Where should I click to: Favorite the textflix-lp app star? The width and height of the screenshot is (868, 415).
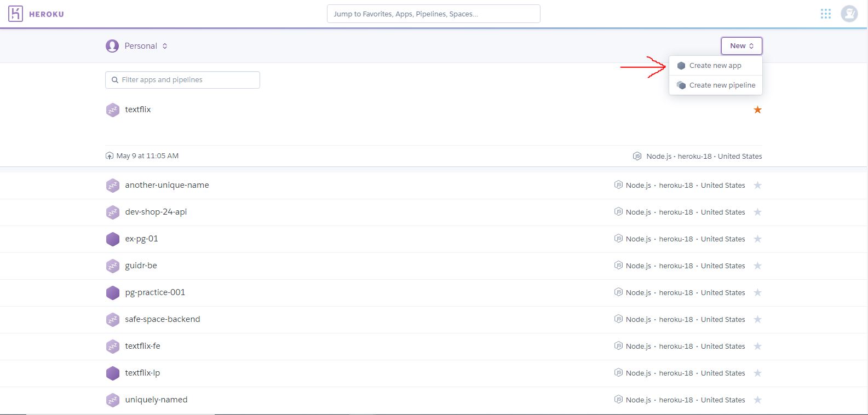[x=757, y=373]
